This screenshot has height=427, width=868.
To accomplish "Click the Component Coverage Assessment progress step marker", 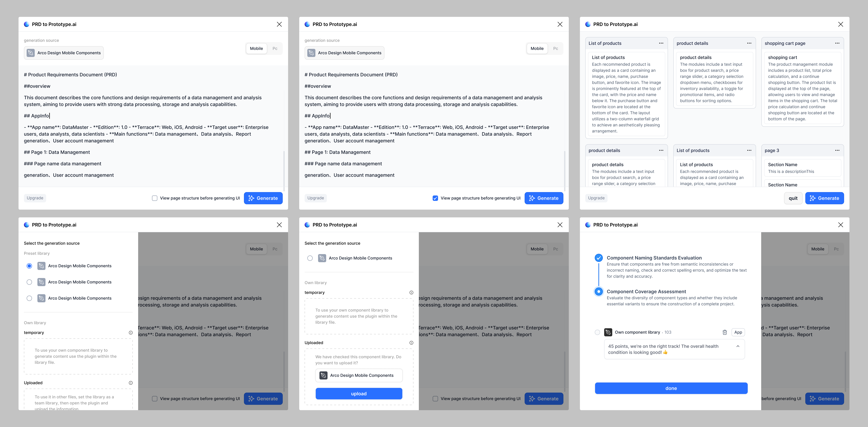I will point(598,292).
